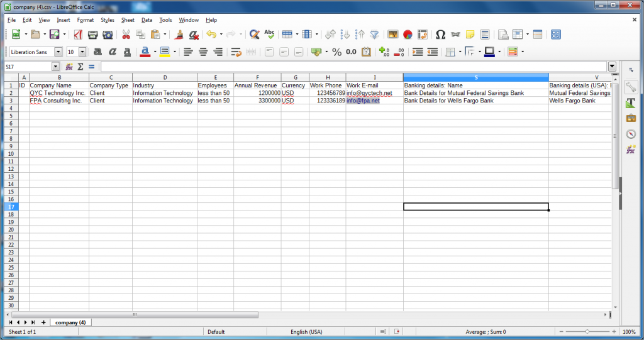Toggle Bold formatting
Image resolution: width=644 pixels, height=340 pixels.
tap(97, 52)
